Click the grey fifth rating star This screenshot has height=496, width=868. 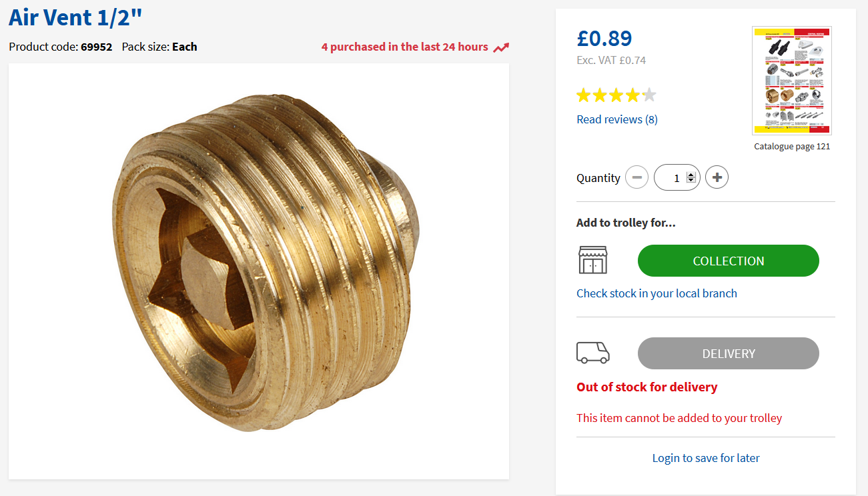[648, 95]
